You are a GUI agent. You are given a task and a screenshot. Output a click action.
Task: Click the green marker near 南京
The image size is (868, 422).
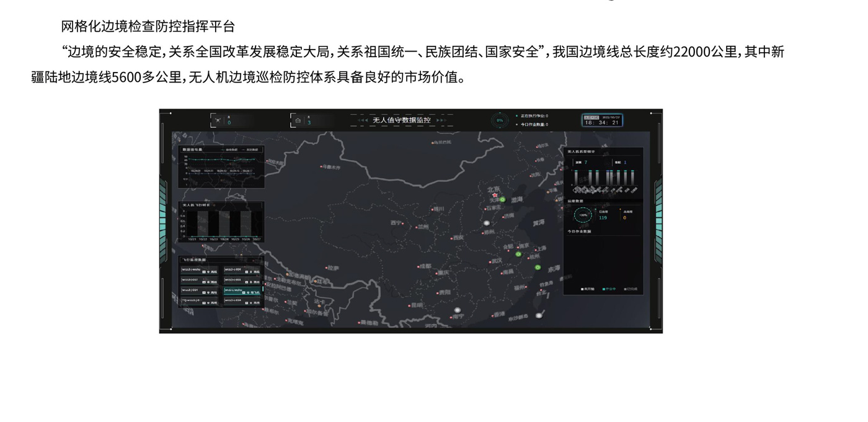point(518,254)
